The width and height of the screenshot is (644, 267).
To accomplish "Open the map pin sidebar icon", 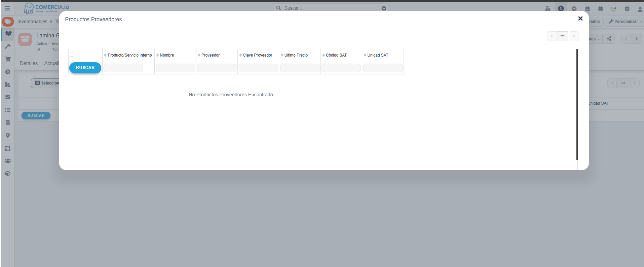I will [8, 135].
